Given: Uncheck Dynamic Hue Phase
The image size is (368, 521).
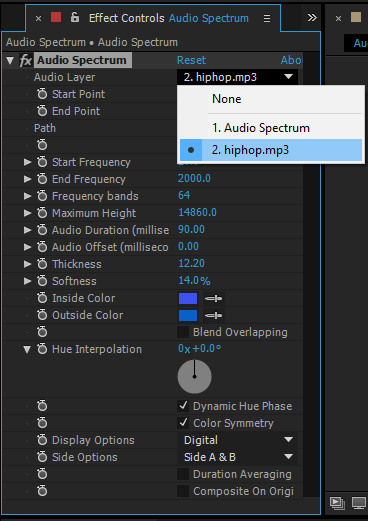Looking at the screenshot, I should point(183,406).
